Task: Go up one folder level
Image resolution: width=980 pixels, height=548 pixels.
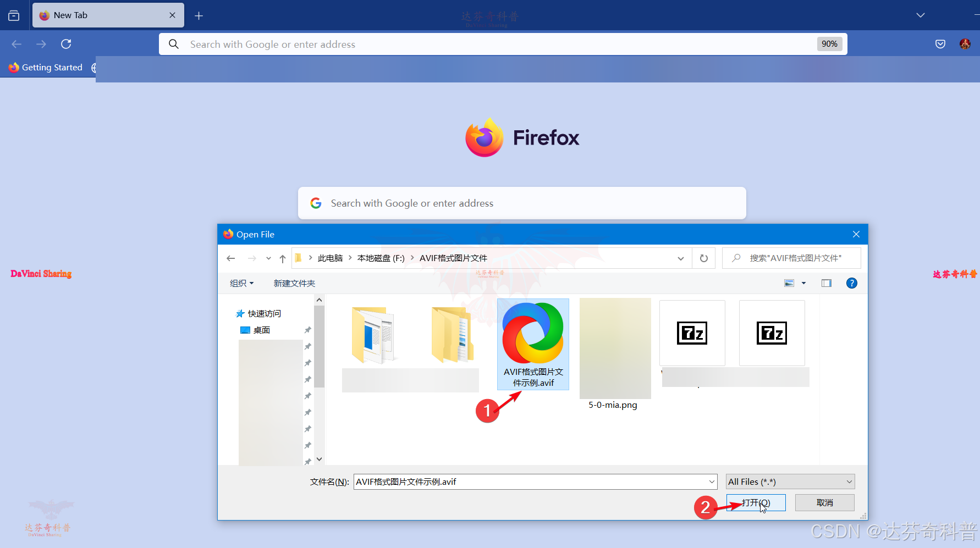Action: [283, 258]
